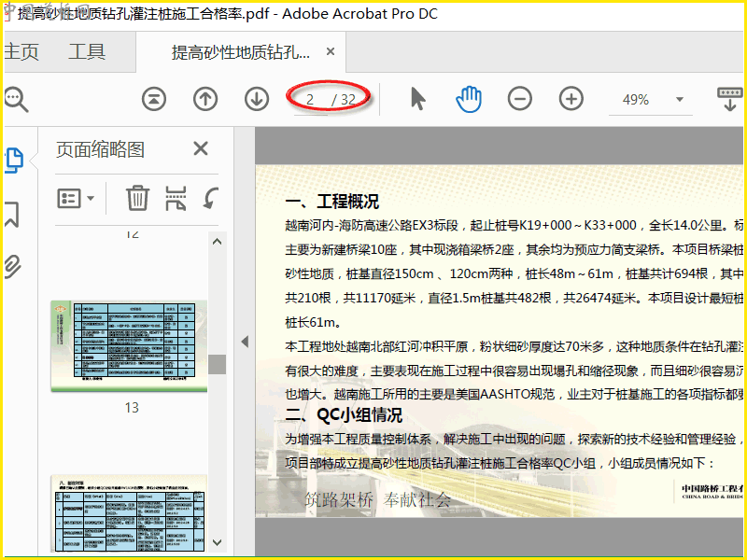Open thumbnail options menu dropdown
Viewport: 747px width, 560px height.
click(76, 198)
